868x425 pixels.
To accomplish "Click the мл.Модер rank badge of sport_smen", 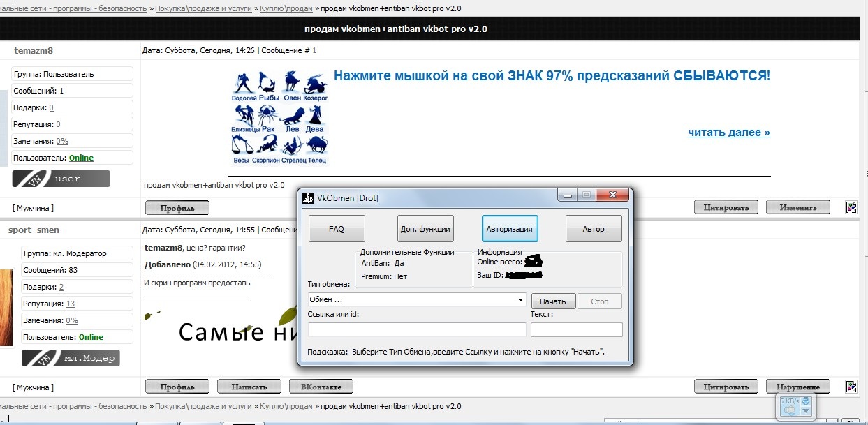I will (x=71, y=358).
